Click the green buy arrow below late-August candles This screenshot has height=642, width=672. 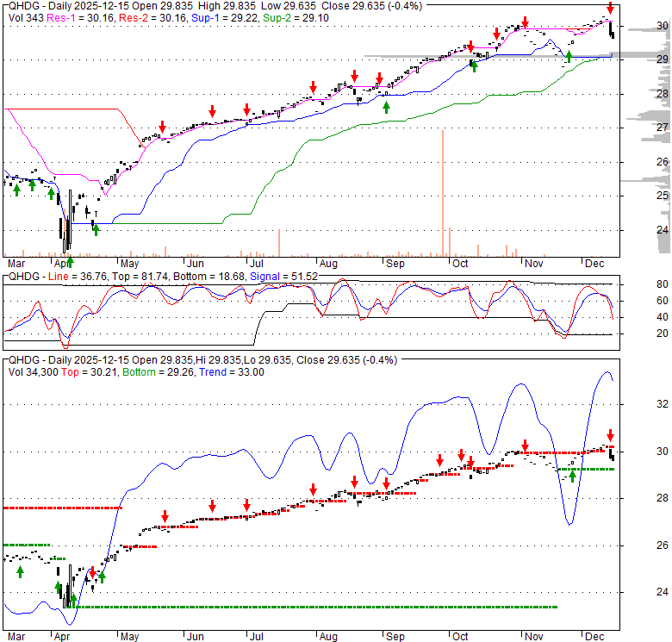(x=386, y=107)
